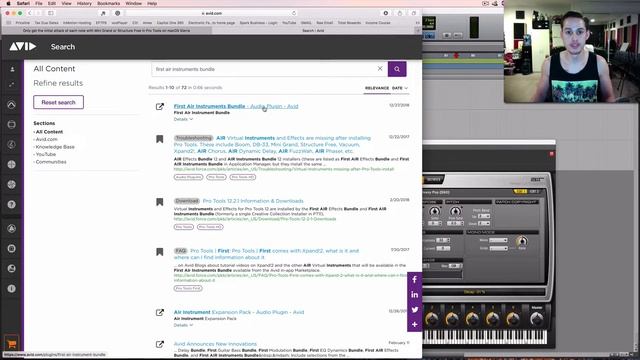Click external-link icon beside First Air Instruments Bundle
640x360 pixels.
160,107
